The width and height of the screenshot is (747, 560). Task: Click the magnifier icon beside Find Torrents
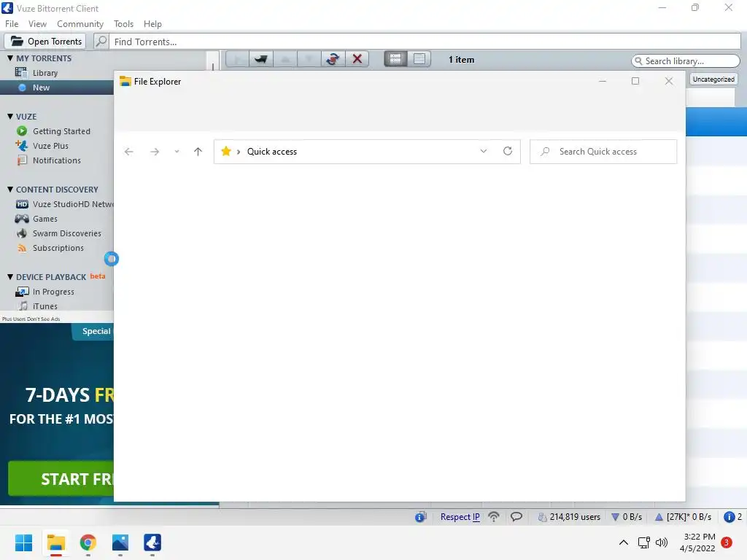click(101, 42)
